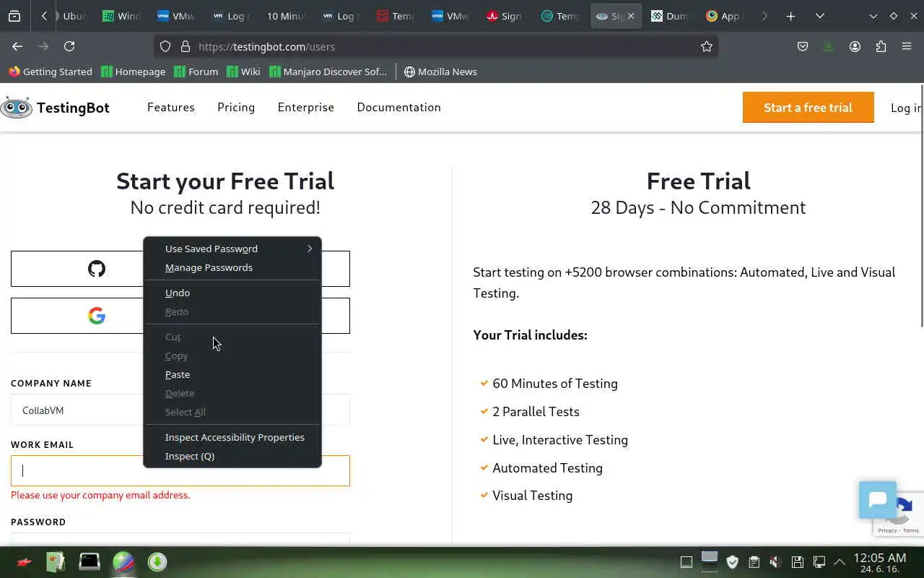Choose Manage Passwords from context menu
The image size is (924, 578).
pyautogui.click(x=232, y=267)
